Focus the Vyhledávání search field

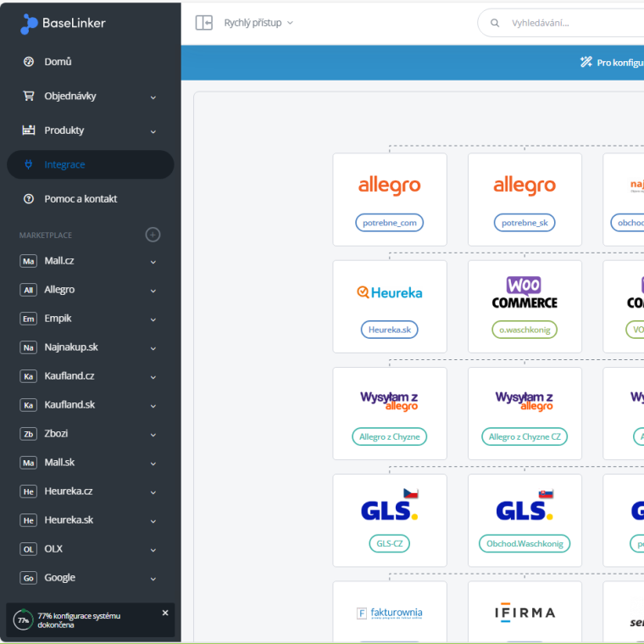pos(561,23)
